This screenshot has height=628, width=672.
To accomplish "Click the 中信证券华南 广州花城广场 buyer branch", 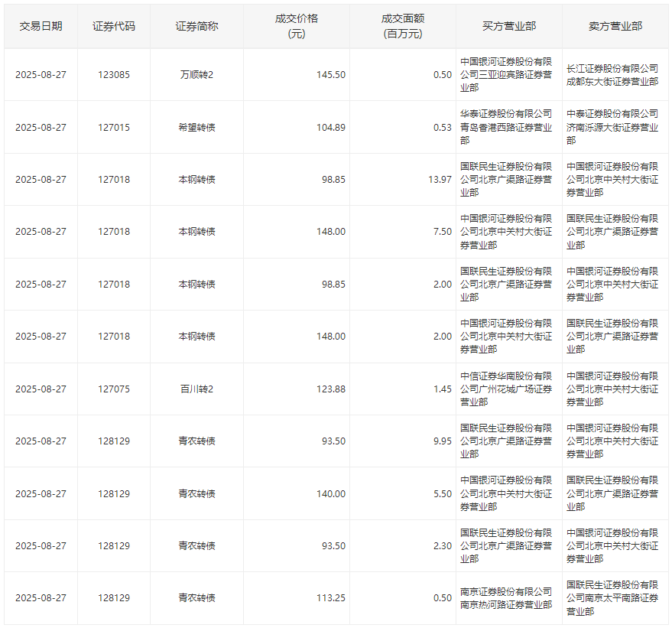I will point(506,389).
